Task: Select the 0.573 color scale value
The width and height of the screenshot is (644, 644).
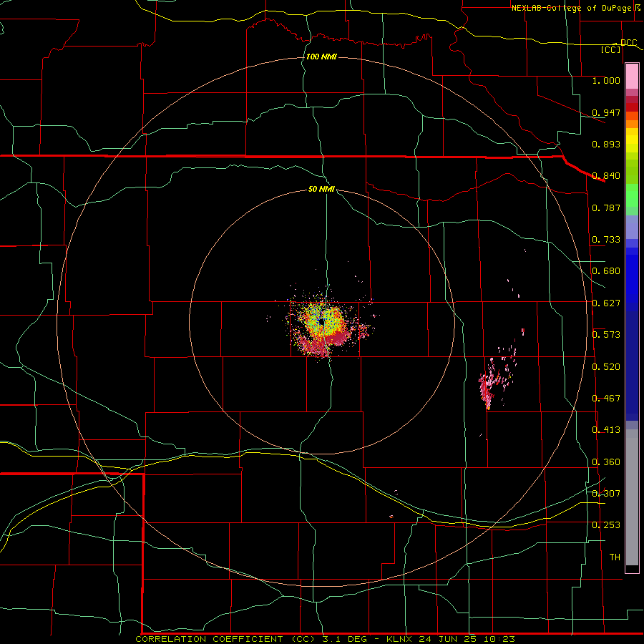Action: (606, 335)
